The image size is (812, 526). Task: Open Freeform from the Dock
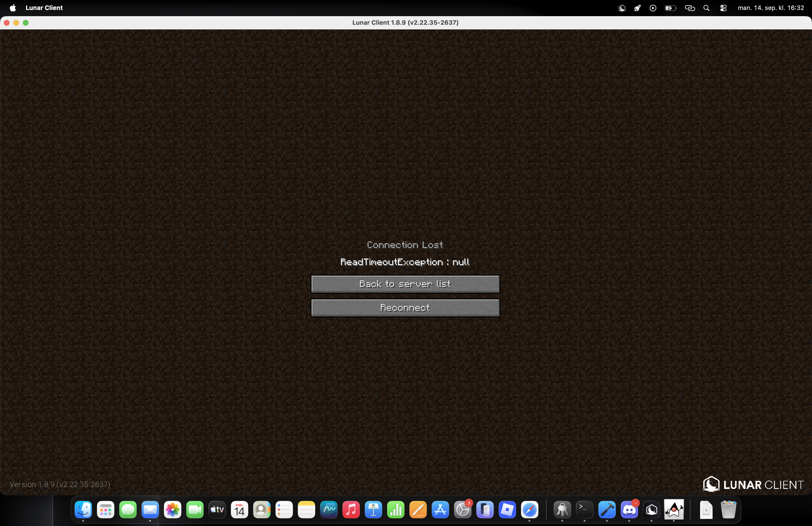coord(329,510)
